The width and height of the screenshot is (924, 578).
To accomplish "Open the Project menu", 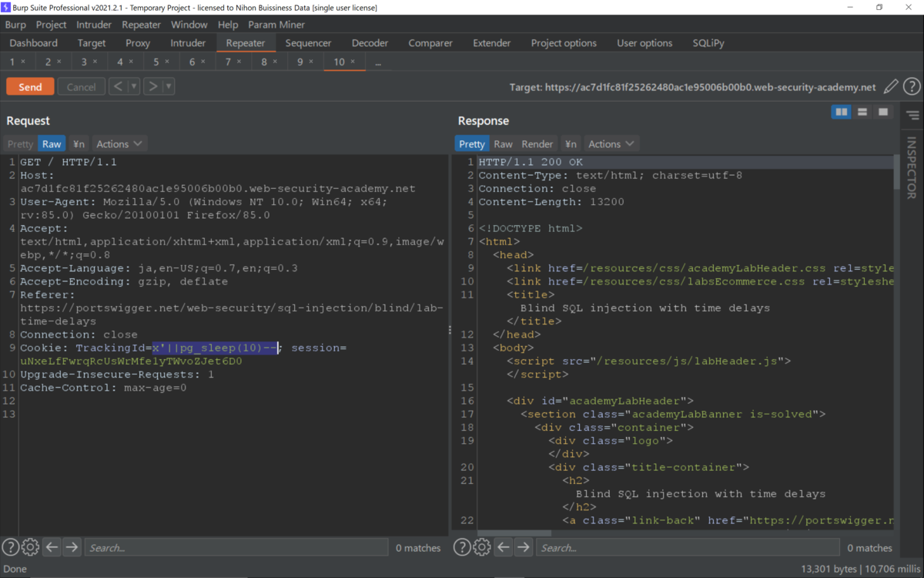I will point(52,25).
